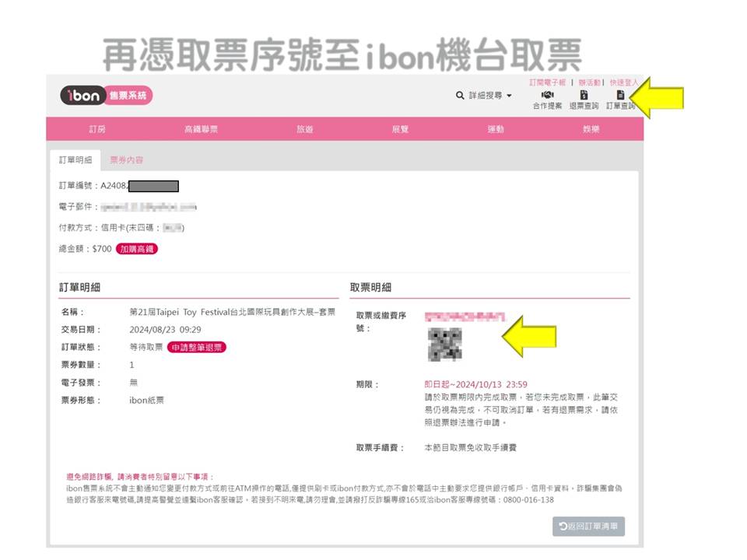Open the 訂單查詢 order query icon
The height and width of the screenshot is (560, 747).
click(620, 95)
